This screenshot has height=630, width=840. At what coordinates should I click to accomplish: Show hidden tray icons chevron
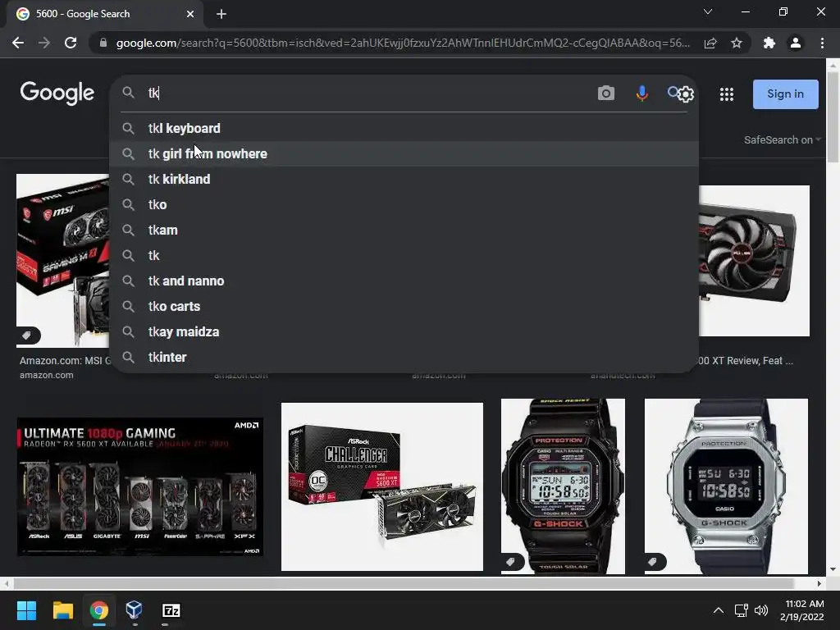(719, 610)
